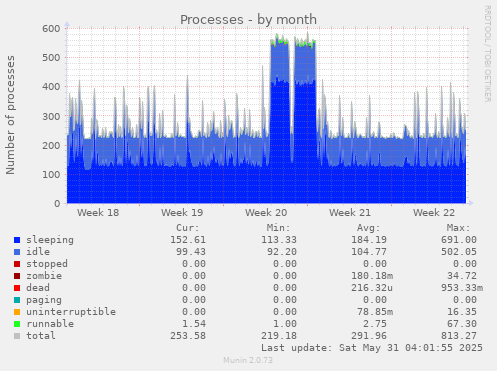Select the 'paging' legend label
The width and height of the screenshot is (497, 371).
[x=44, y=300]
